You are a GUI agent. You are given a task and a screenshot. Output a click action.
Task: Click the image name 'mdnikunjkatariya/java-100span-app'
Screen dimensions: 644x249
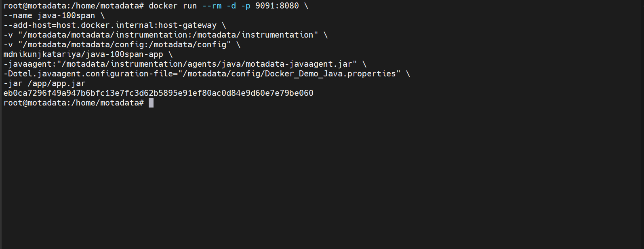(83, 54)
